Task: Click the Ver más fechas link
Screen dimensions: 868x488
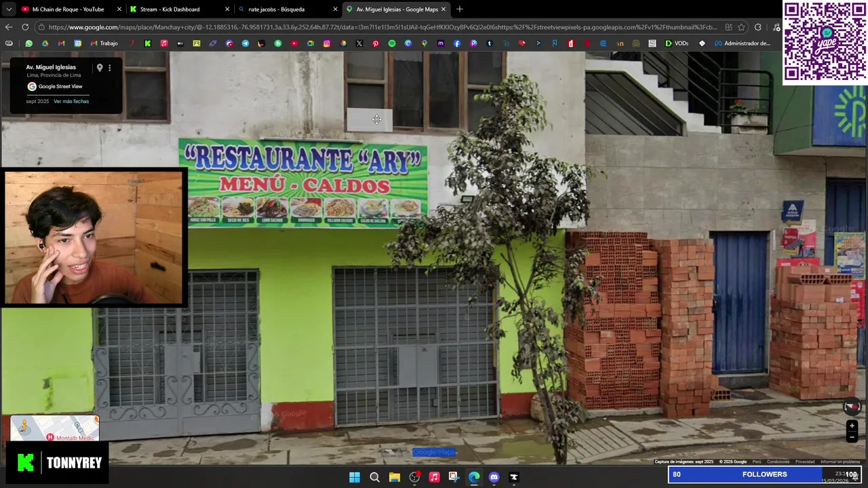Action: (x=71, y=101)
